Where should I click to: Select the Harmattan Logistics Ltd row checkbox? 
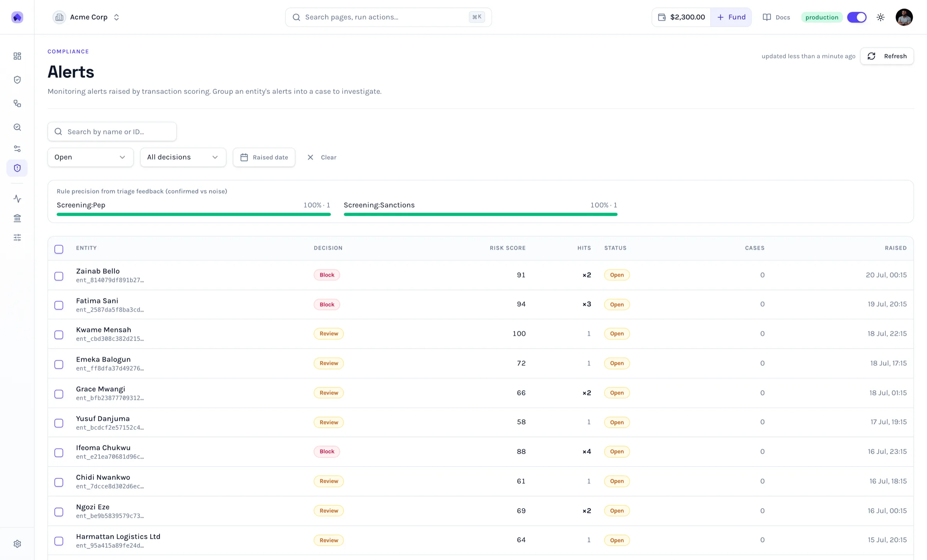(x=59, y=541)
